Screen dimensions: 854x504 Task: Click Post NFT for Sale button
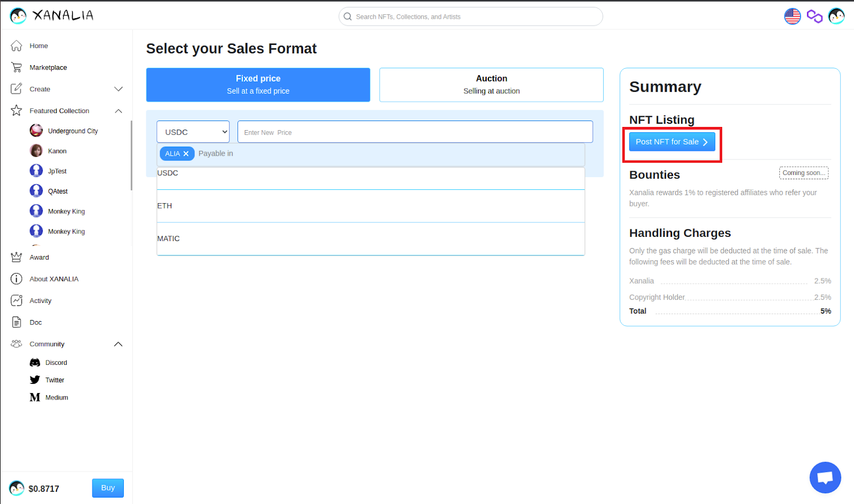[x=672, y=142]
